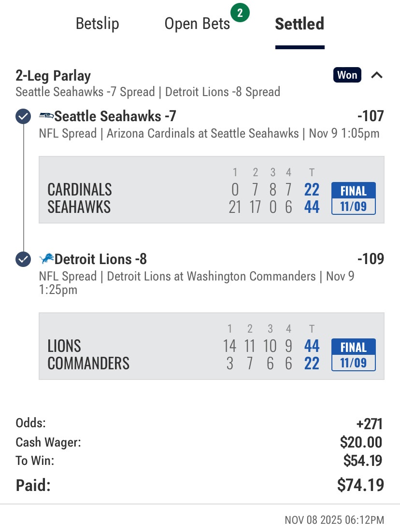Screen dimensions: 400x532
Task: Select the Settled tab
Action: coord(300,24)
